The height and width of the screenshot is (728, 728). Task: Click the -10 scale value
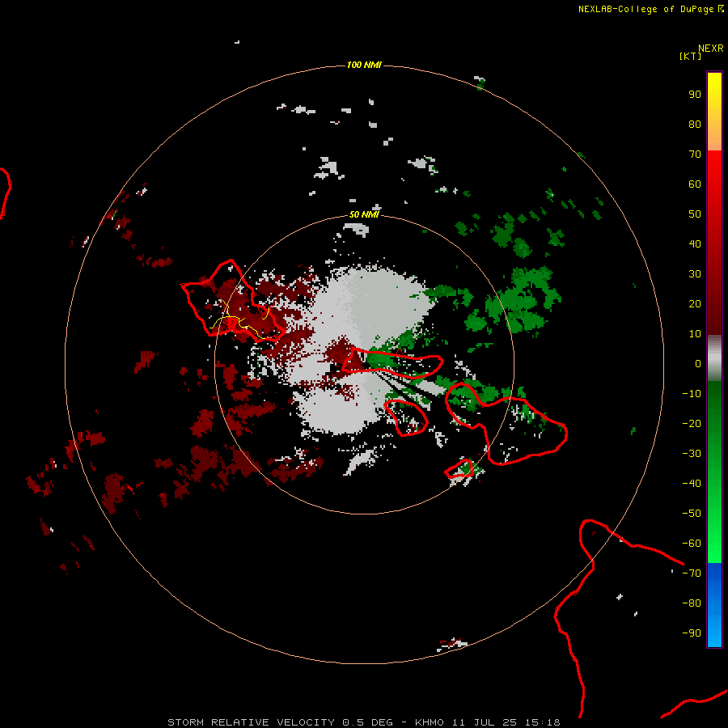tap(692, 394)
